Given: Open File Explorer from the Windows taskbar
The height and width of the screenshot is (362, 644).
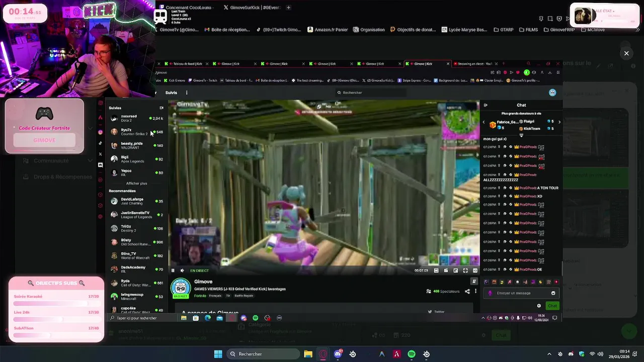Looking at the screenshot, I should tap(308, 354).
